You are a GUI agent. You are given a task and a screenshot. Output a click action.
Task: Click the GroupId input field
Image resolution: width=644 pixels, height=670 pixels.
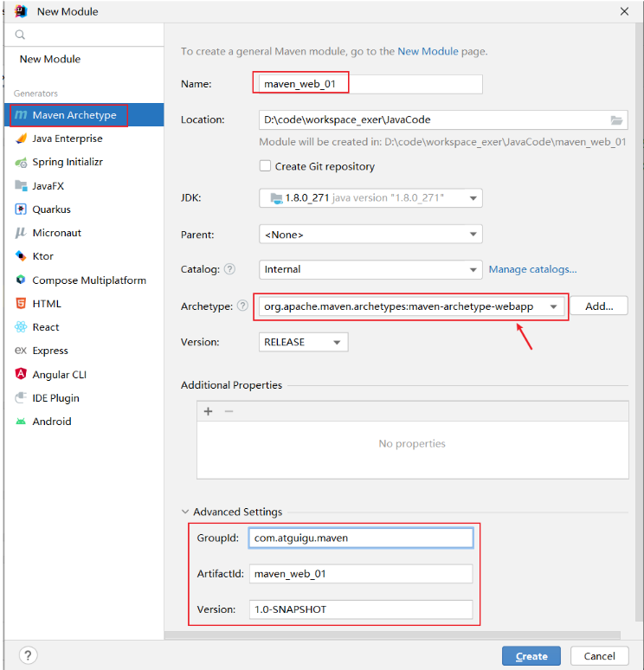[361, 538]
